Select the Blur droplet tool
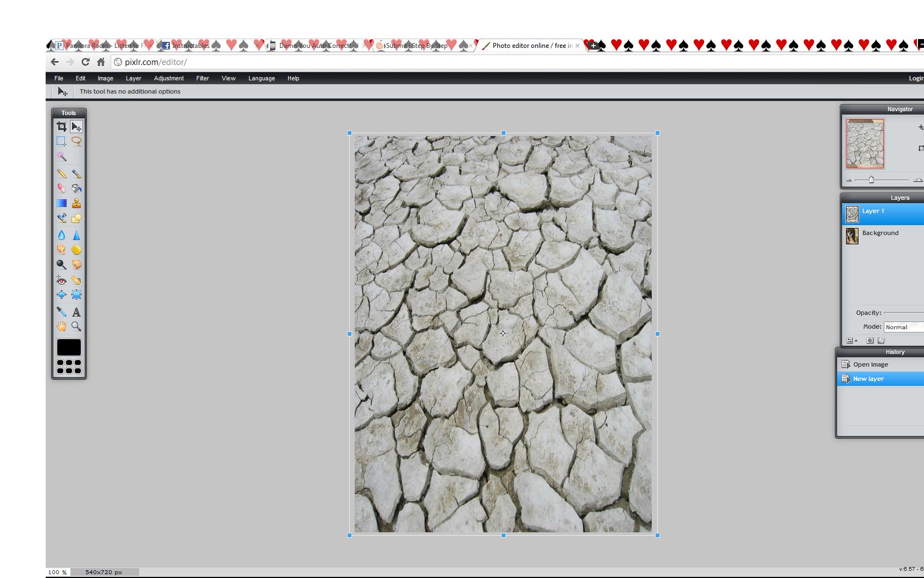 pos(61,235)
